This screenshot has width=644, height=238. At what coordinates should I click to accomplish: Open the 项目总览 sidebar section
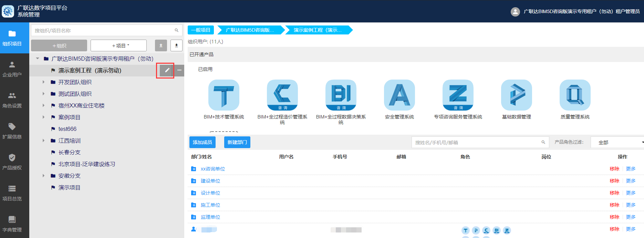point(12,193)
